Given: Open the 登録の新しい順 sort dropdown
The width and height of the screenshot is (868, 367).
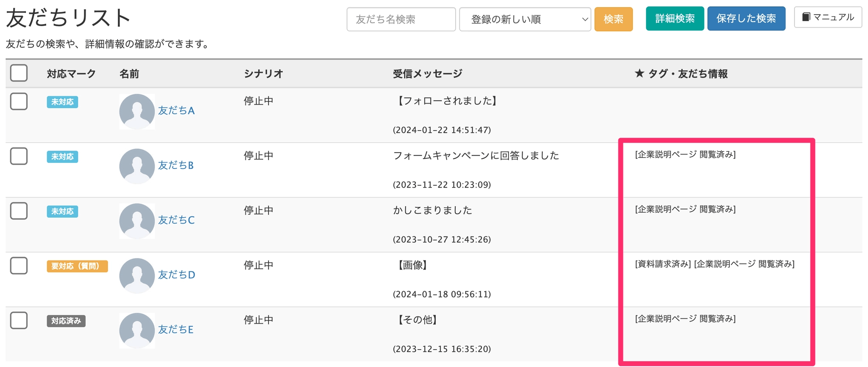Looking at the screenshot, I should (525, 19).
